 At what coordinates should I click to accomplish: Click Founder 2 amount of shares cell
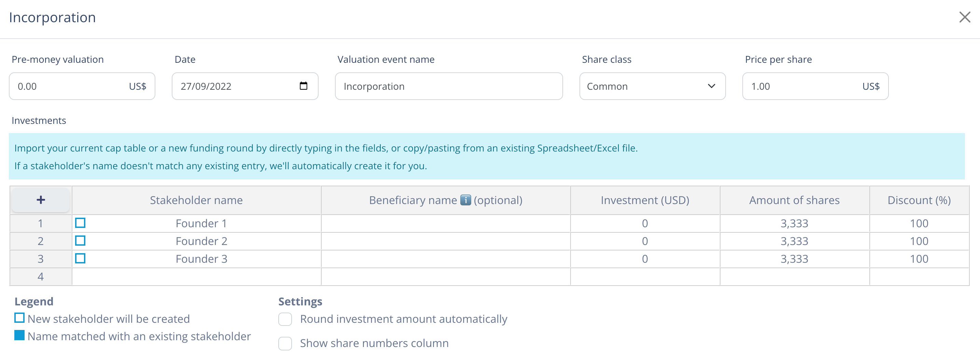coord(794,241)
